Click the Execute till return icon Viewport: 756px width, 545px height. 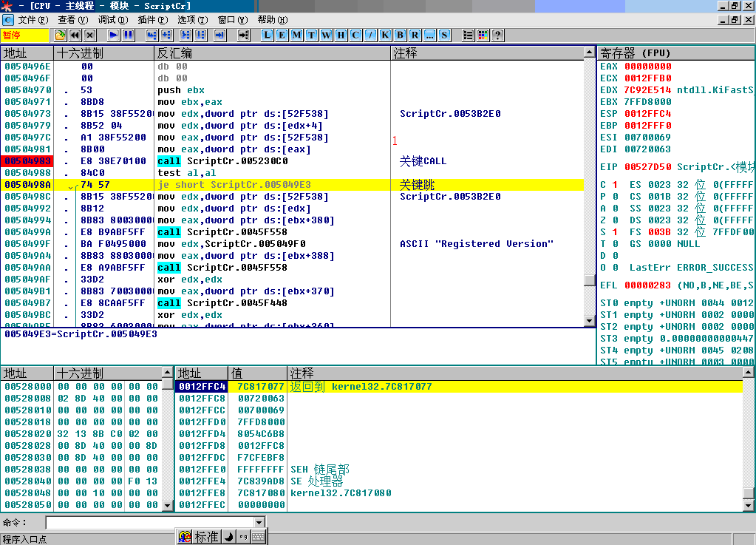(219, 35)
